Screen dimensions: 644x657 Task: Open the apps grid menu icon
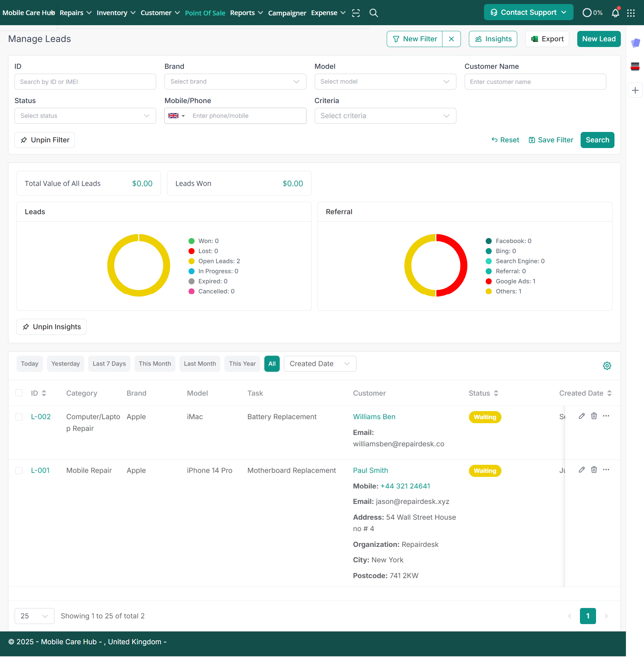(x=631, y=13)
